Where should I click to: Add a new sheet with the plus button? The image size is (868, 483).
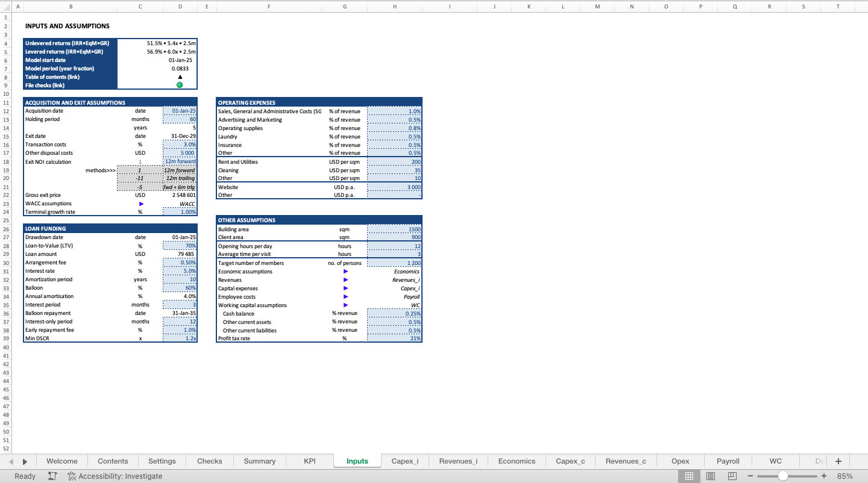(838, 461)
